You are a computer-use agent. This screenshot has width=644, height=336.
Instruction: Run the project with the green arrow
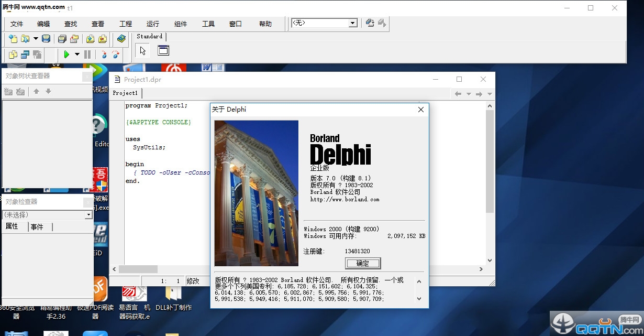pyautogui.click(x=66, y=55)
